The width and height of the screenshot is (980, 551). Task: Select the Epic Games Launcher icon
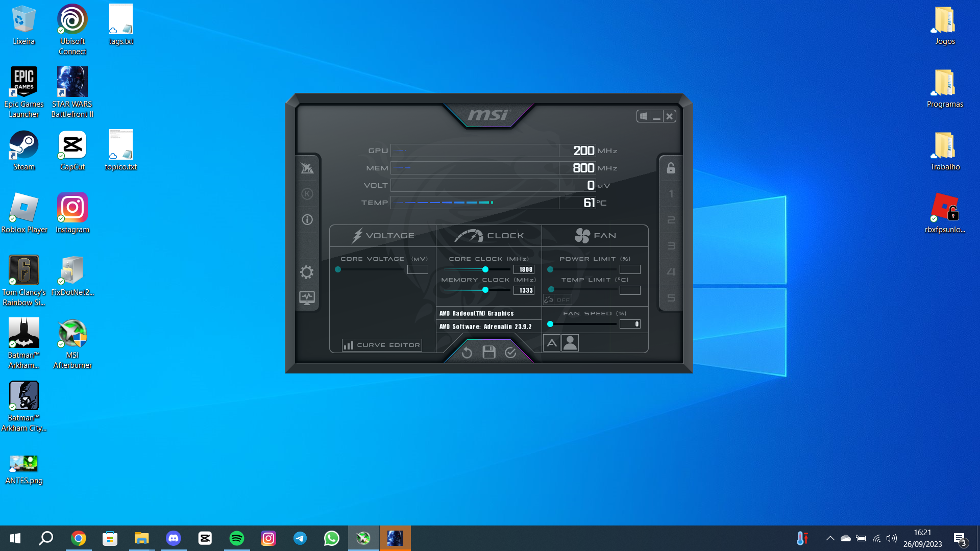pyautogui.click(x=23, y=92)
